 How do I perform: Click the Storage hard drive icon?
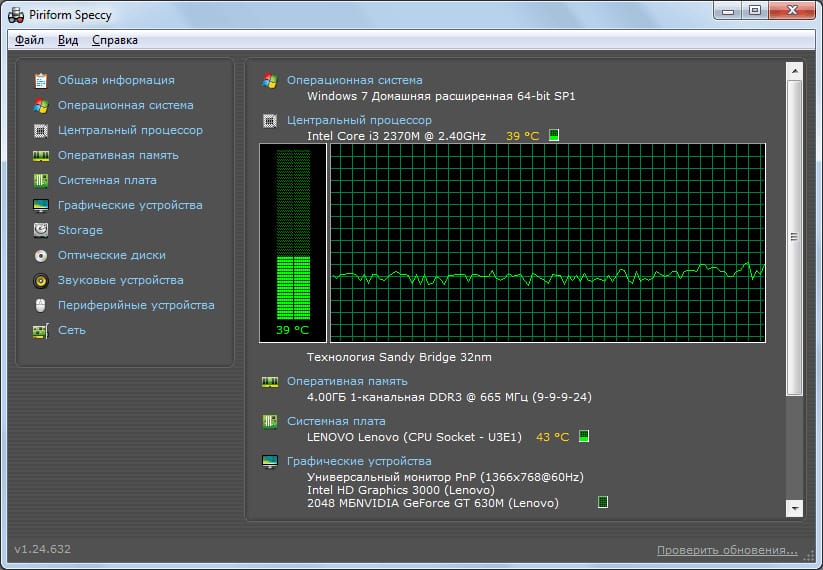tap(41, 230)
